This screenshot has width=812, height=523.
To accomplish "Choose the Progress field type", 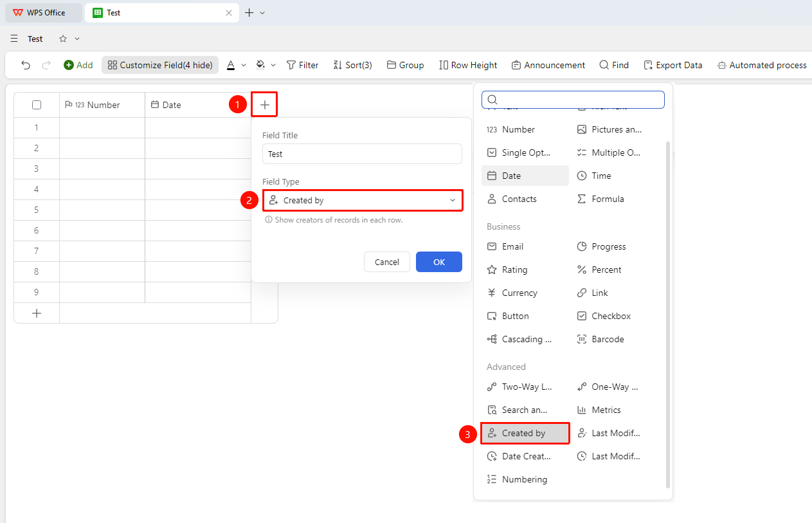I will click(x=615, y=246).
